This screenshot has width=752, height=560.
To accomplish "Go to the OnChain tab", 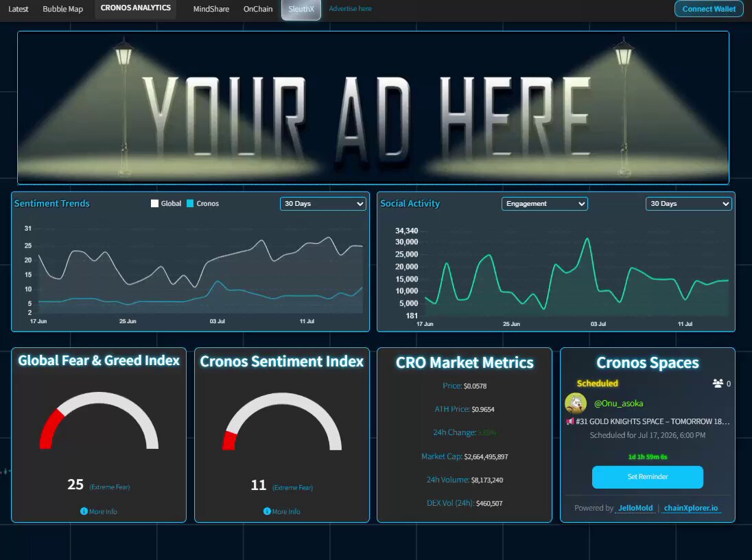I will pos(258,9).
